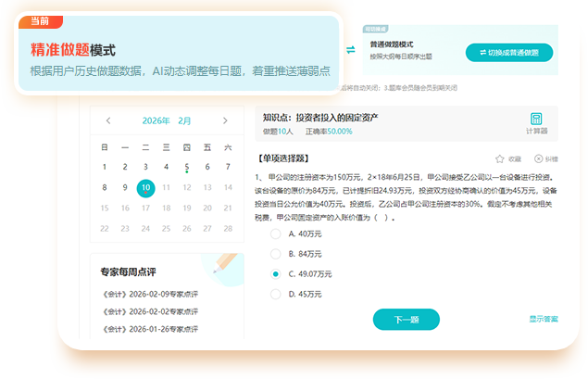The height and width of the screenshot is (379, 588).
Task: Select the highlighted date 10 in calendar
Action: click(145, 187)
